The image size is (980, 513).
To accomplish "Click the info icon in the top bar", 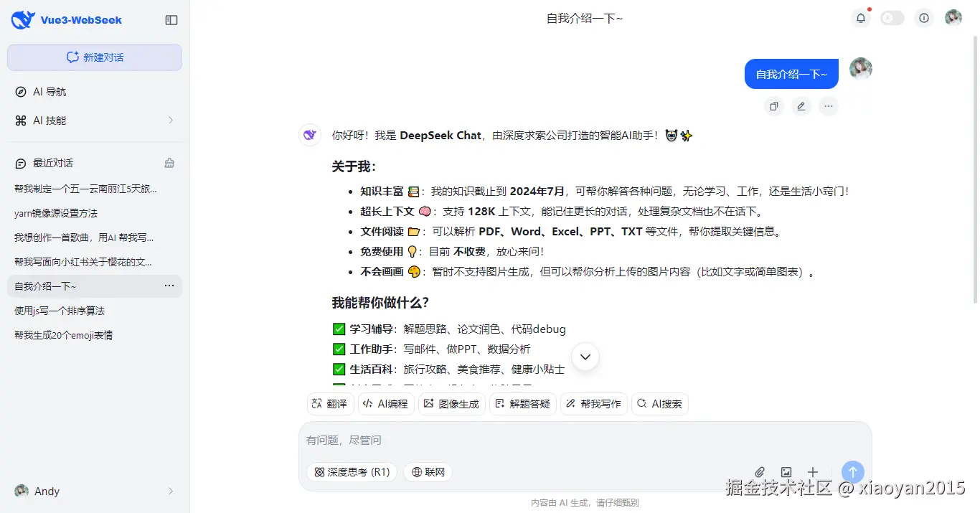I will pyautogui.click(x=923, y=17).
